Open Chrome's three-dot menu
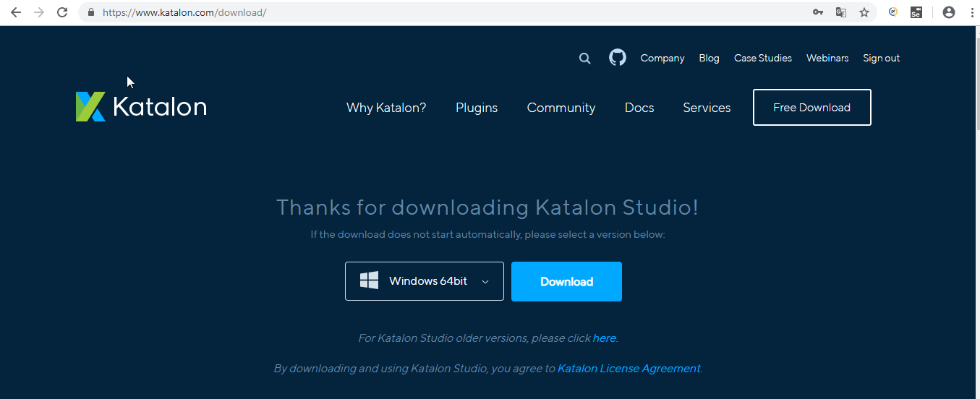This screenshot has width=980, height=399. 971,12
